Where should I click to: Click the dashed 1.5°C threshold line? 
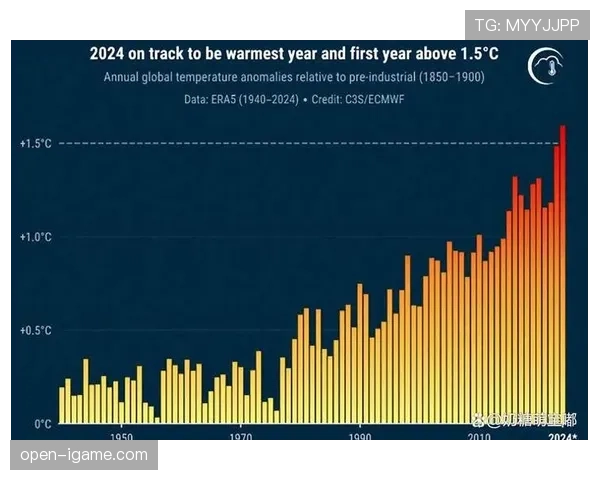300,144
